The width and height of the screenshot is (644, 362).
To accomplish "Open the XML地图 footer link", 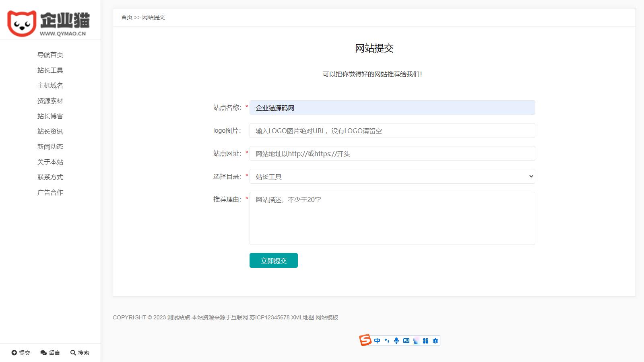I will (x=302, y=317).
